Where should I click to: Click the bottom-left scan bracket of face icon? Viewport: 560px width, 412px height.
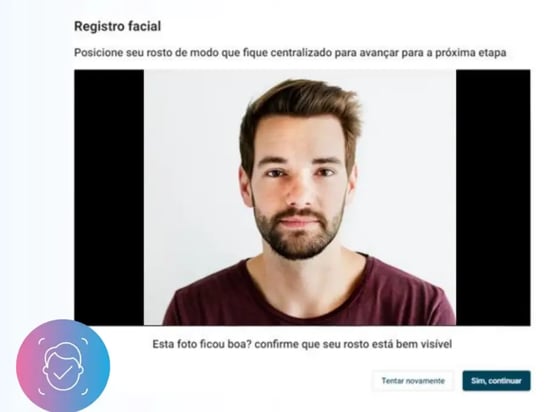tap(41, 391)
